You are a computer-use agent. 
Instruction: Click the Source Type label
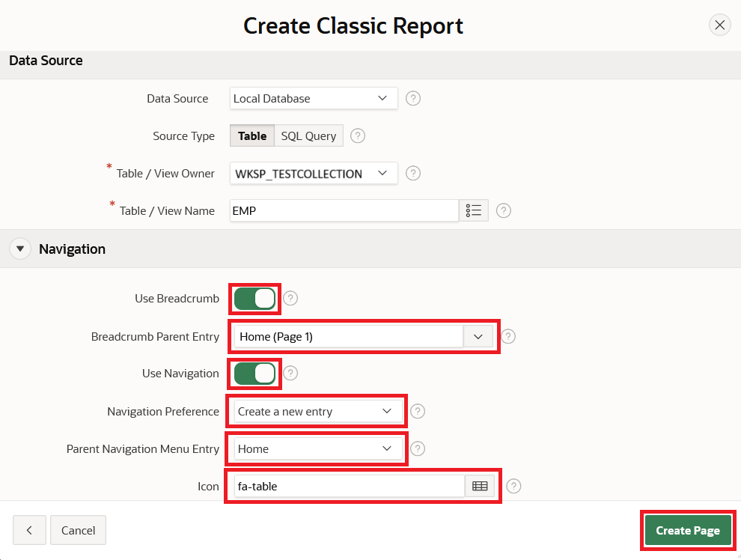(184, 136)
